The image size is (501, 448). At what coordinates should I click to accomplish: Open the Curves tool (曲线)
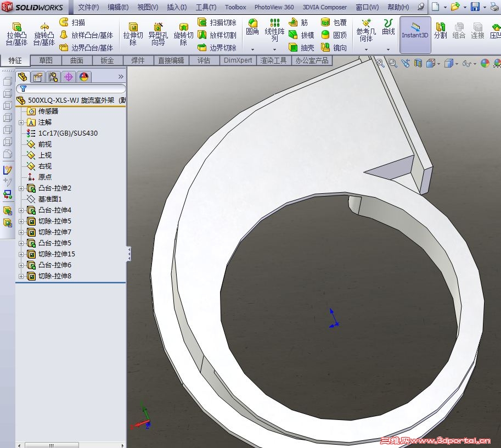click(x=388, y=27)
